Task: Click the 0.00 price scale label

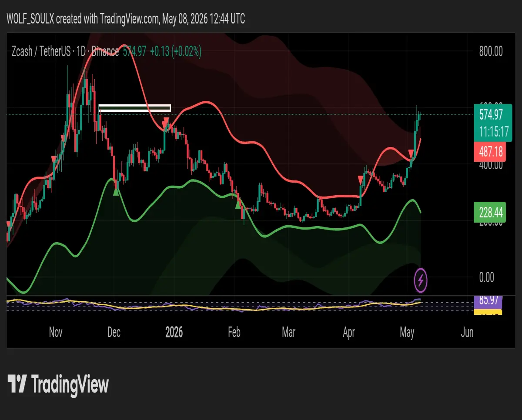Action: click(x=487, y=277)
